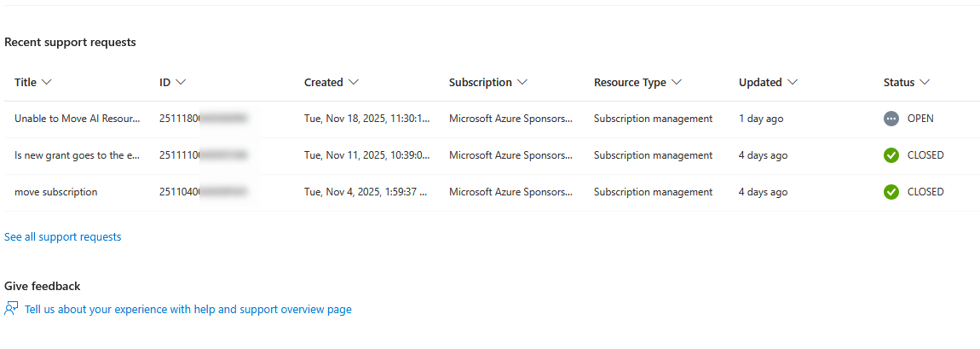This screenshot has width=980, height=349.
Task: Sort by ID column chevron
Action: pyautogui.click(x=181, y=83)
